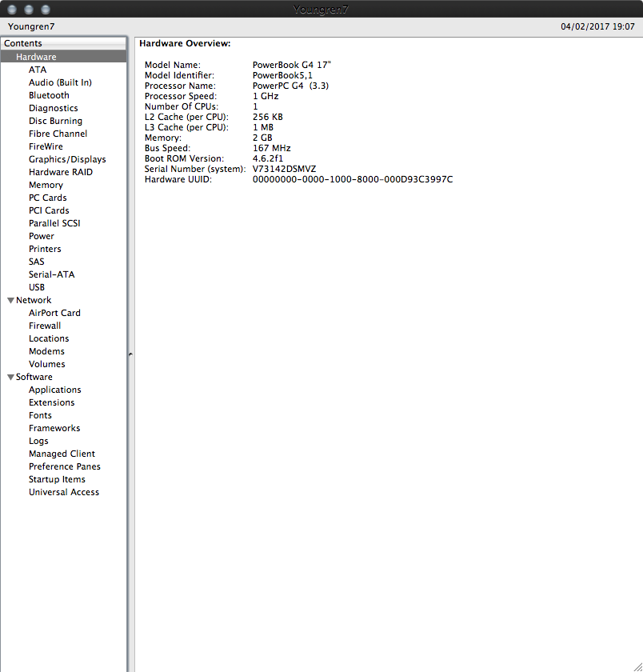Select SAS entry
This screenshot has height=672, width=643.
(x=37, y=262)
